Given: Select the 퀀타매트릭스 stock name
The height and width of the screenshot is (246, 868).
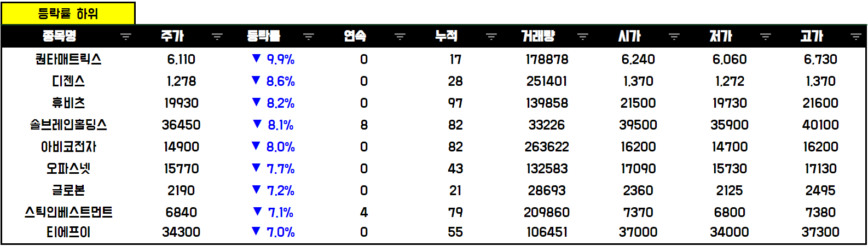Looking at the screenshot, I should (68, 59).
